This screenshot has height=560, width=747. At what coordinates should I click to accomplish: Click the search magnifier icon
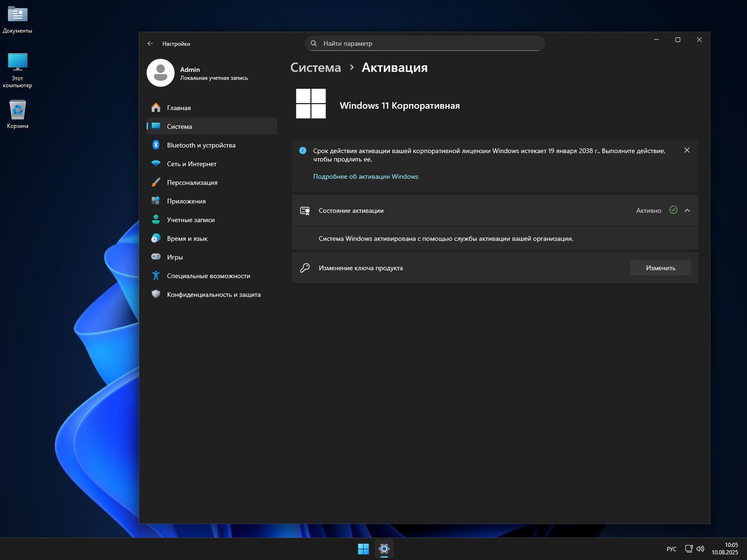(x=314, y=43)
